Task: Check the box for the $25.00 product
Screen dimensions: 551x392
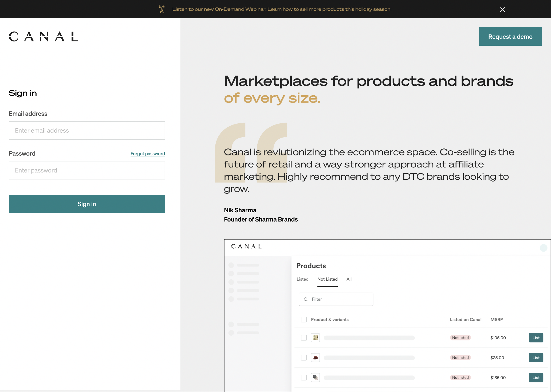Action: click(304, 358)
